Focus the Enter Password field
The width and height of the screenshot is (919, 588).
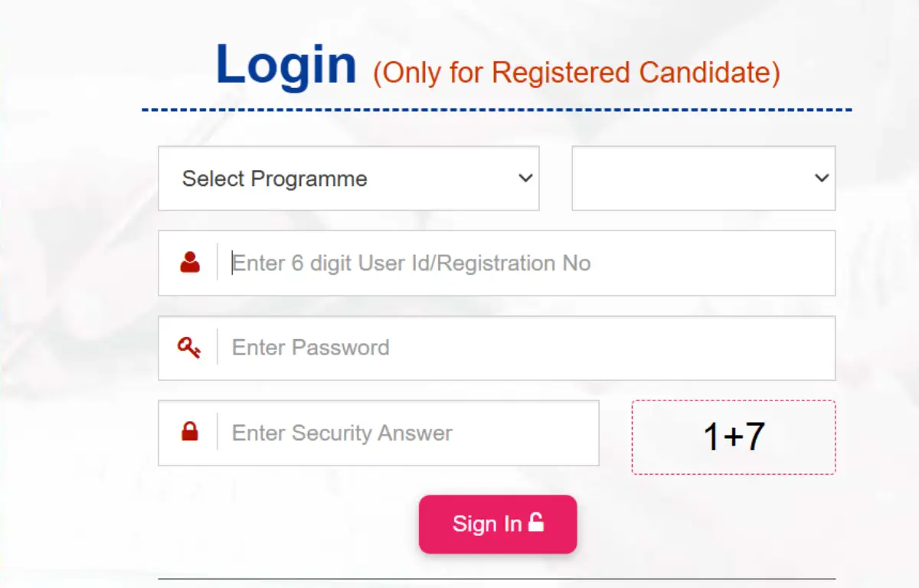click(496, 348)
